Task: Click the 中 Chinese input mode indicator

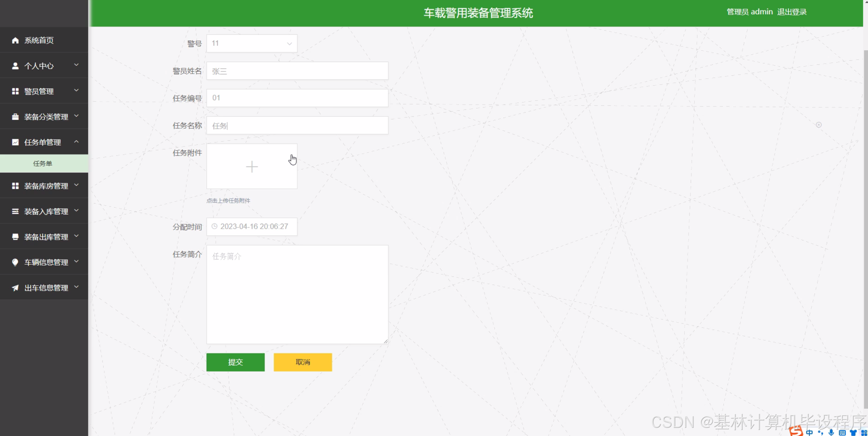Action: (809, 432)
